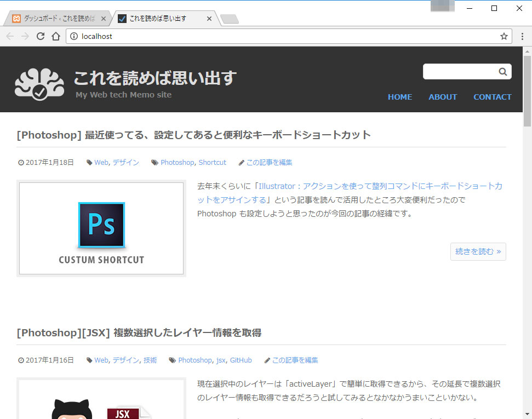Image resolution: width=532 pixels, height=419 pixels.
Task: Edit the January 18 post via この記事を編集
Action: [269, 163]
